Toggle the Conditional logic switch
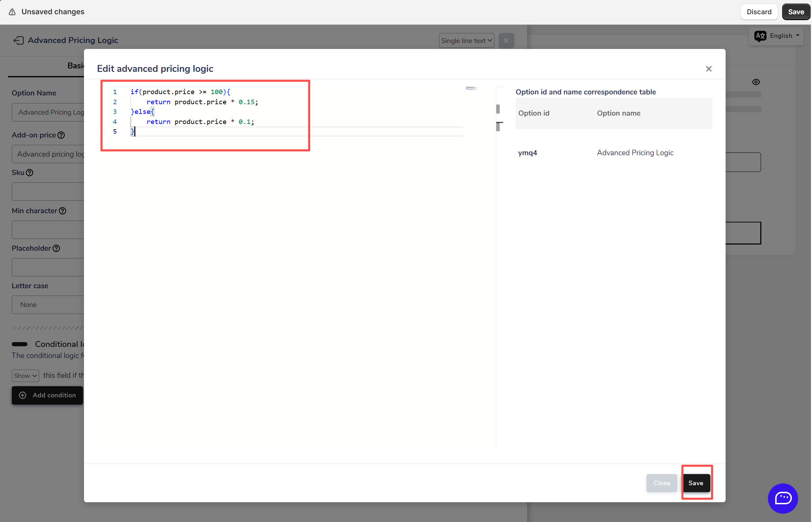 tap(20, 344)
